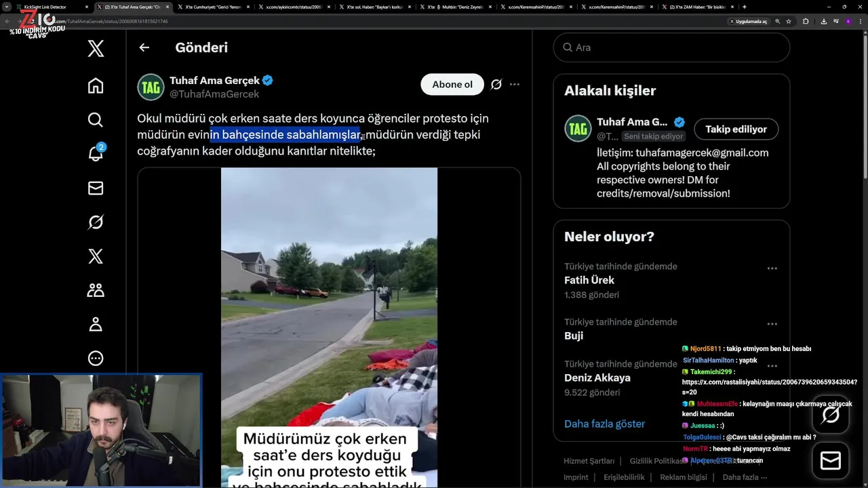Click the zoom magnifier icon in address bar
Screen dimensions: 868x488
coord(777,21)
